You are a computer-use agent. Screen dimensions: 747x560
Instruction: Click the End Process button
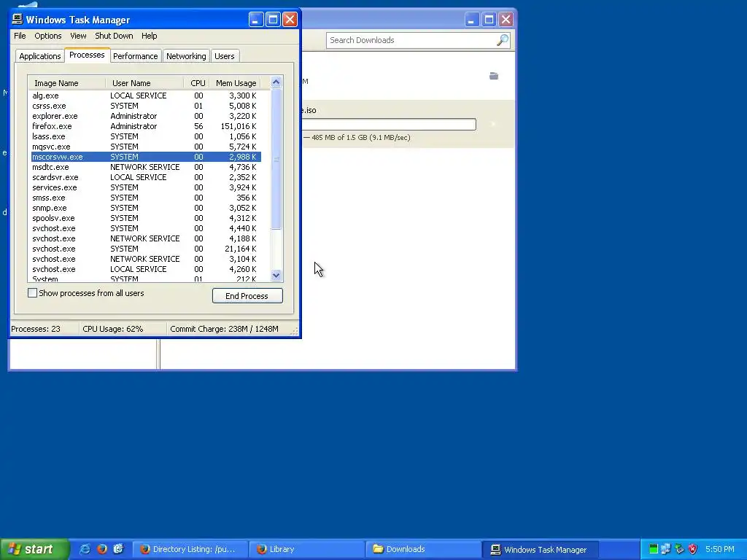click(247, 296)
